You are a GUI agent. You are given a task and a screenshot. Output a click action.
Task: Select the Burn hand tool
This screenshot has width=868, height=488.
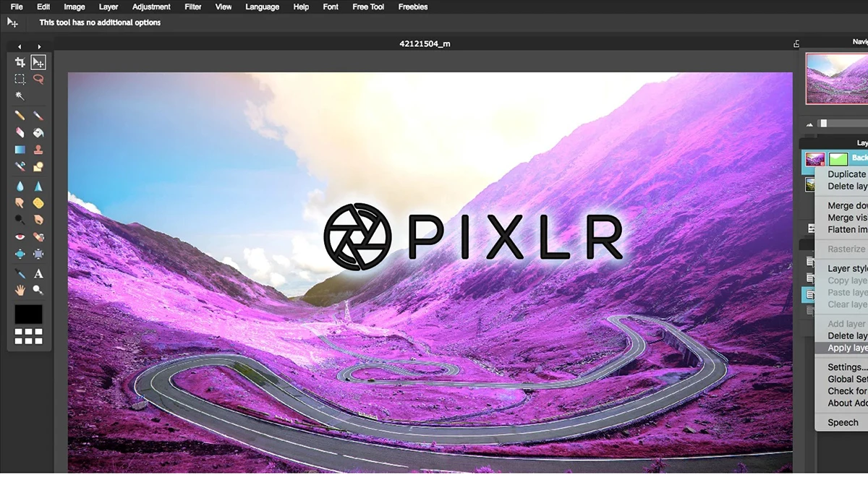(x=38, y=219)
